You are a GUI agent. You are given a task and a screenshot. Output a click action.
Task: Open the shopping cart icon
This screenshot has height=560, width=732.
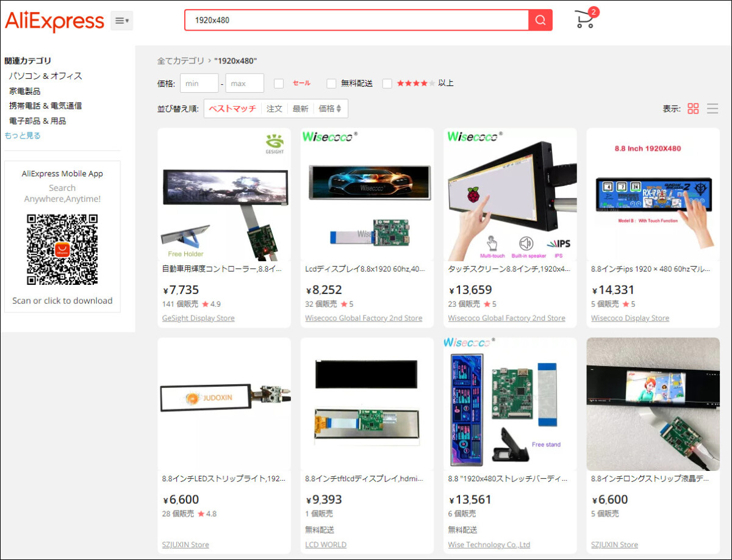(x=586, y=19)
